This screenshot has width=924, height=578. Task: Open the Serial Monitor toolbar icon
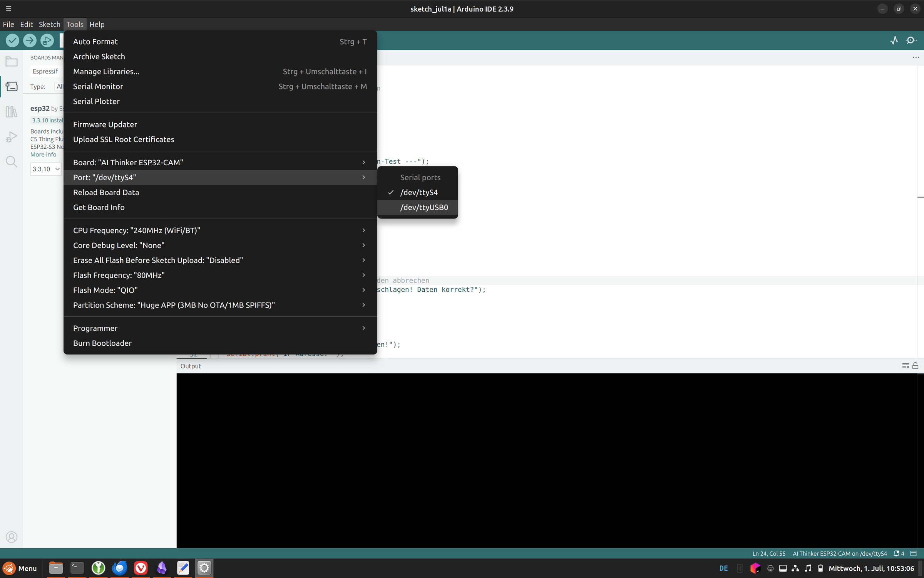911,40
